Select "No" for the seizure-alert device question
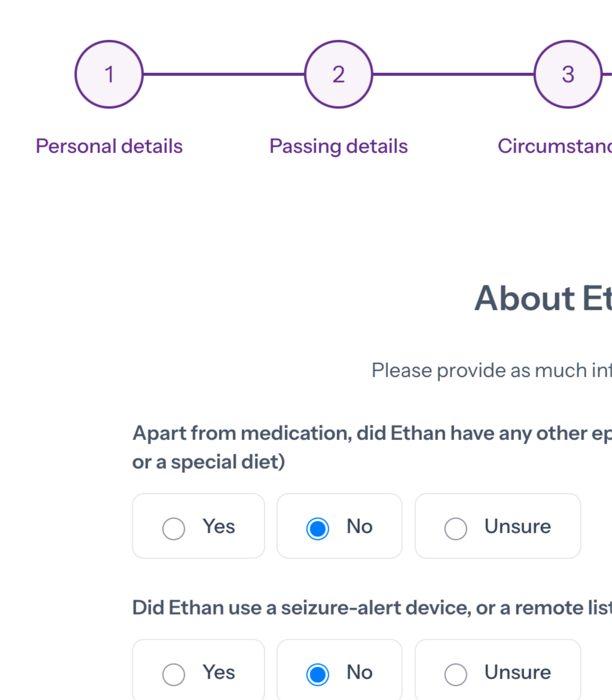612x700 pixels. pyautogui.click(x=339, y=672)
